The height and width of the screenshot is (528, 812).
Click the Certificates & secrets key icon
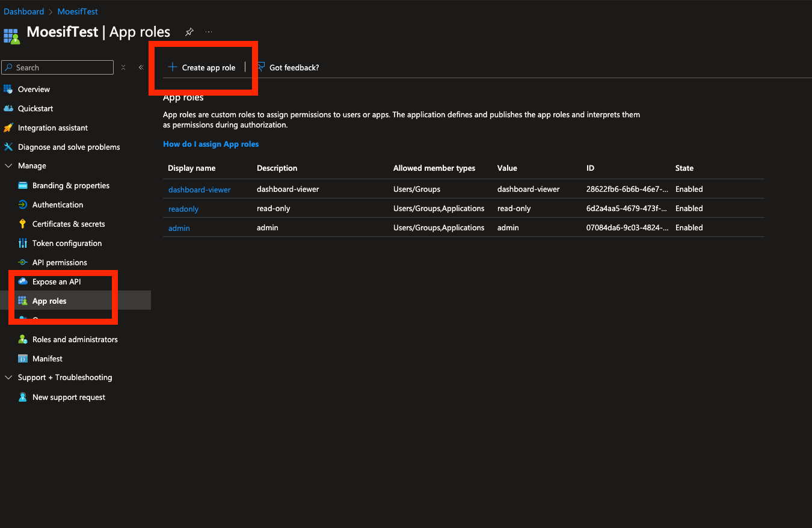tap(22, 224)
